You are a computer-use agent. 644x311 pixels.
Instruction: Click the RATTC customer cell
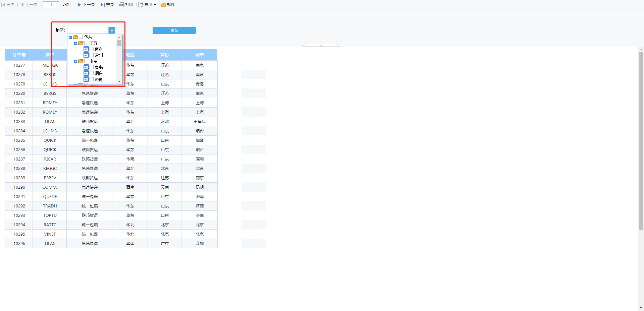point(50,225)
